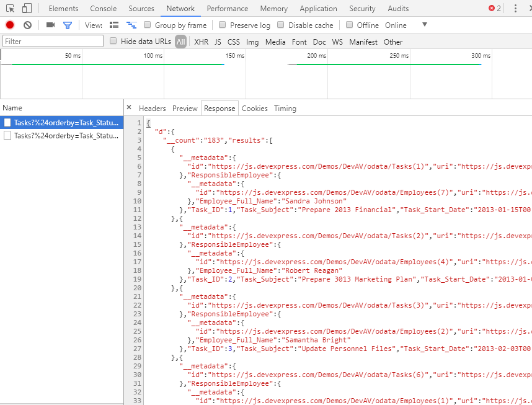Enable the Preserve log checkbox
Screen dimensions: 532x405
coord(222,25)
